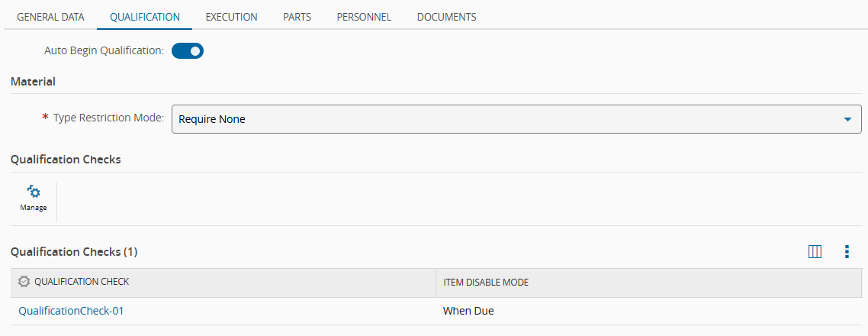
Task: Go to the Parts tab
Action: click(297, 17)
